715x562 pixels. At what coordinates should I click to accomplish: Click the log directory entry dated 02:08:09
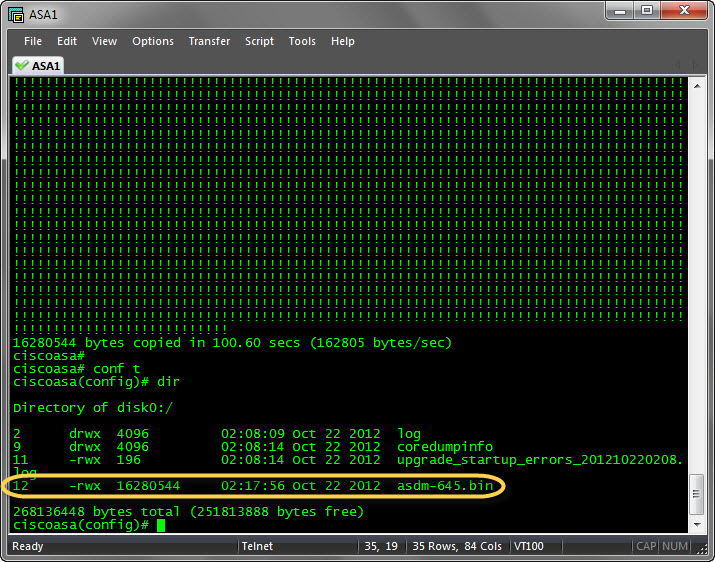pos(409,434)
